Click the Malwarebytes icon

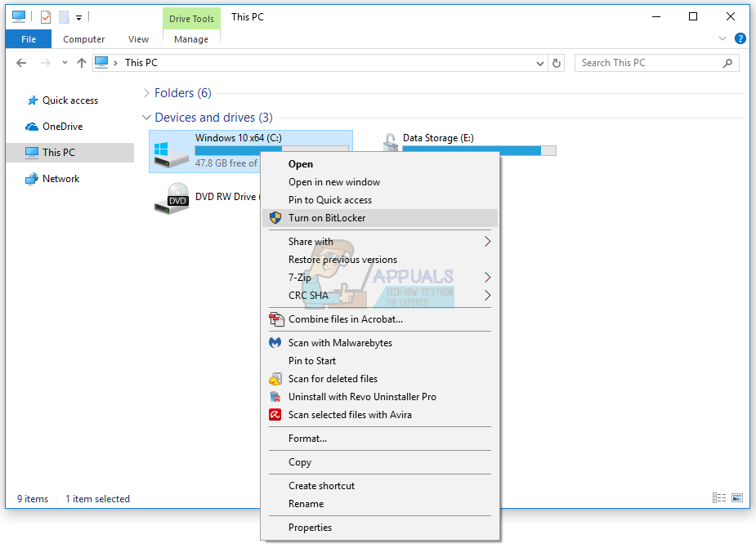pyautogui.click(x=275, y=343)
